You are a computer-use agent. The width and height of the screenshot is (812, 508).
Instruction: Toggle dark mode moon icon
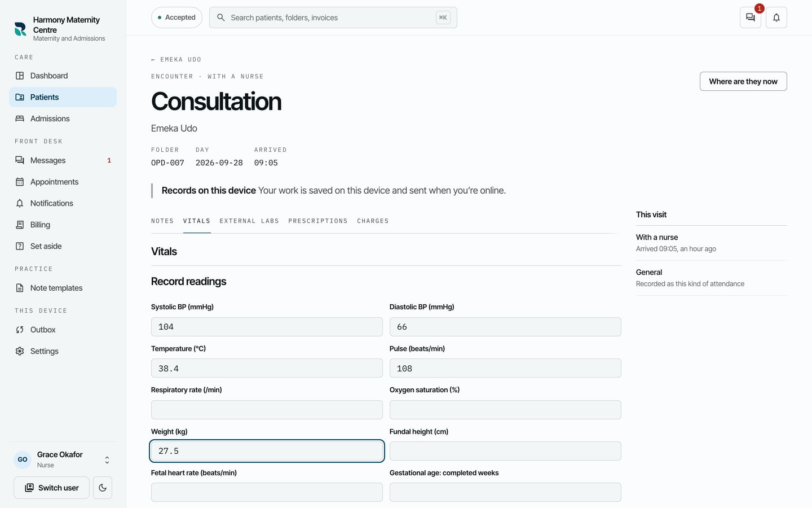[x=103, y=488]
